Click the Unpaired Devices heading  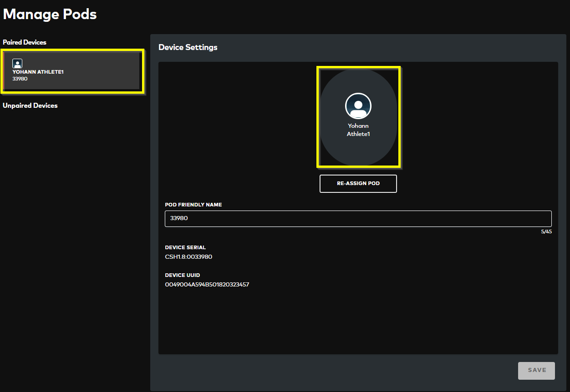click(x=30, y=106)
